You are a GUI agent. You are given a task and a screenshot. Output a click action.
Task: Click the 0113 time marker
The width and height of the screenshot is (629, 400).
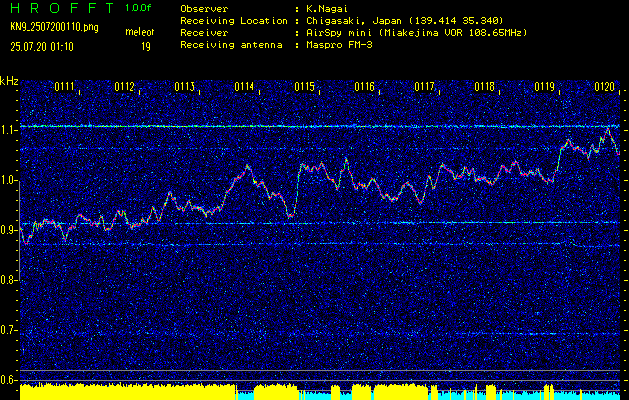[x=185, y=86]
